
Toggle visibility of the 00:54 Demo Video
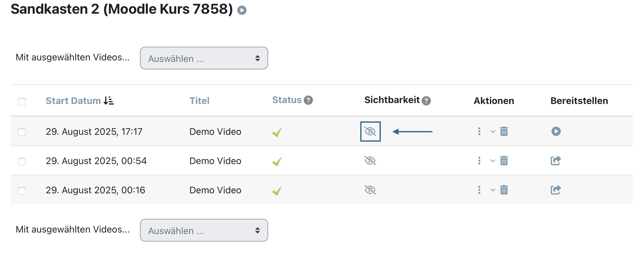(370, 161)
